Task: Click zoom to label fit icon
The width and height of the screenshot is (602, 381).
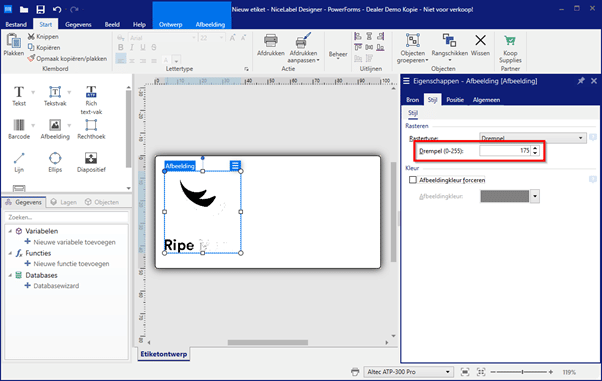Action: pos(465,372)
